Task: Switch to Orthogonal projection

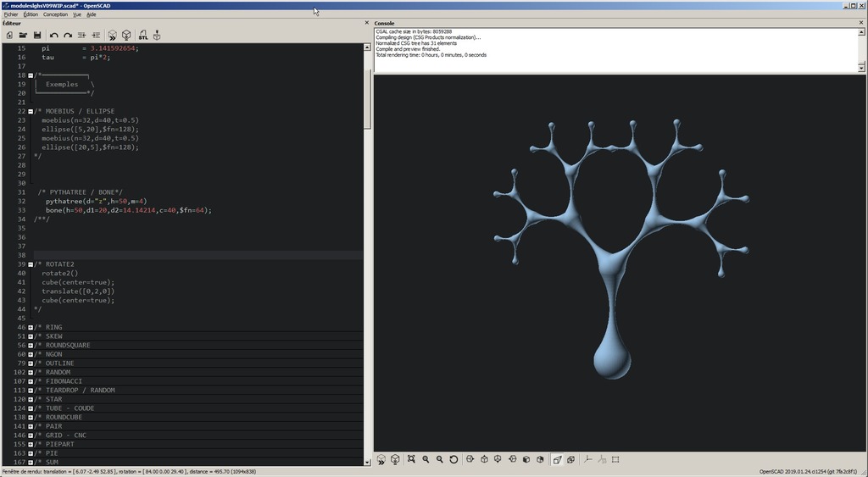Action: [570, 459]
